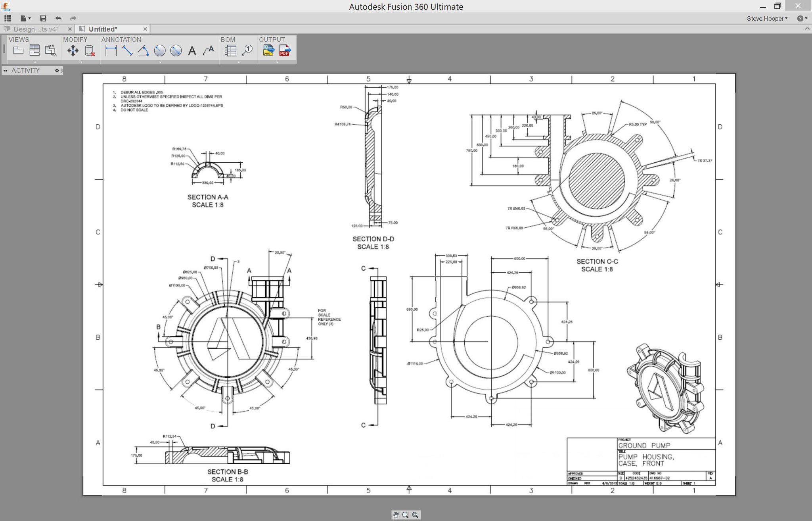
Task: Export the drawing as PDF
Action: (x=285, y=50)
